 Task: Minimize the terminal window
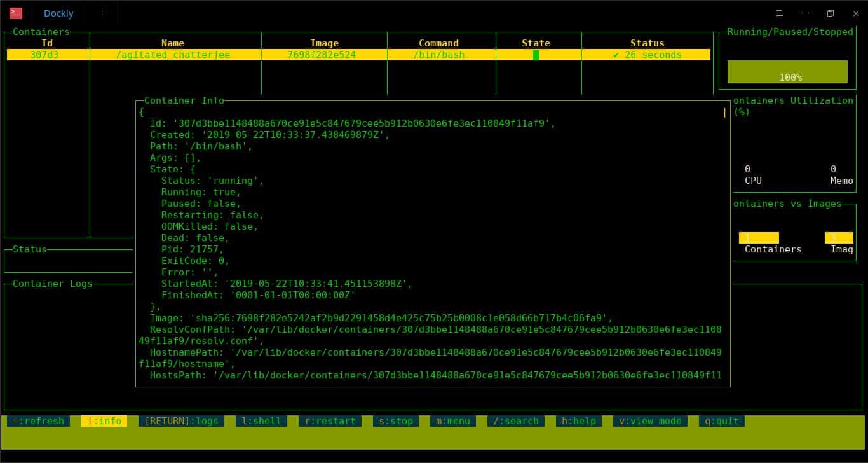805,13
